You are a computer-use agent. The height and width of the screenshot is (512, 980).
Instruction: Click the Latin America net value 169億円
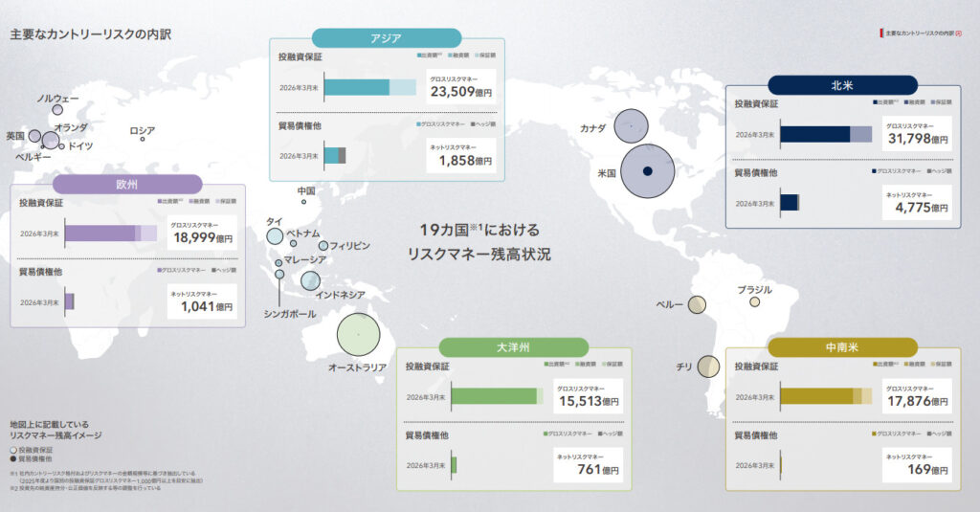928,470
